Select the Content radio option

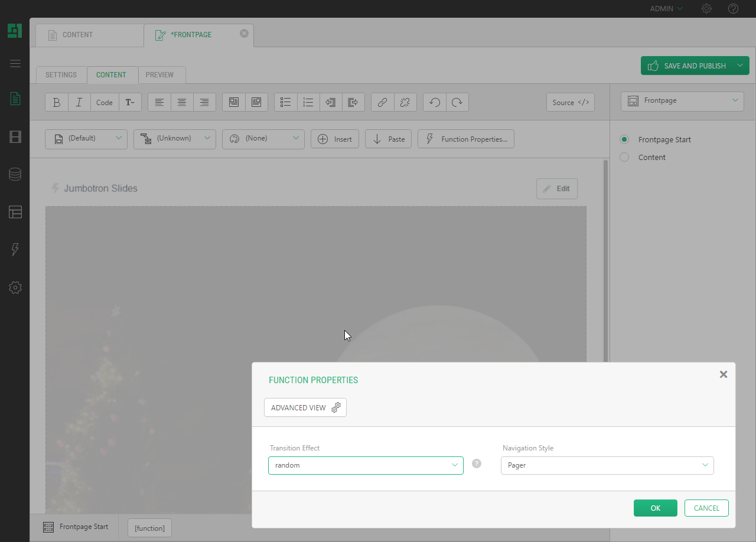coord(624,158)
